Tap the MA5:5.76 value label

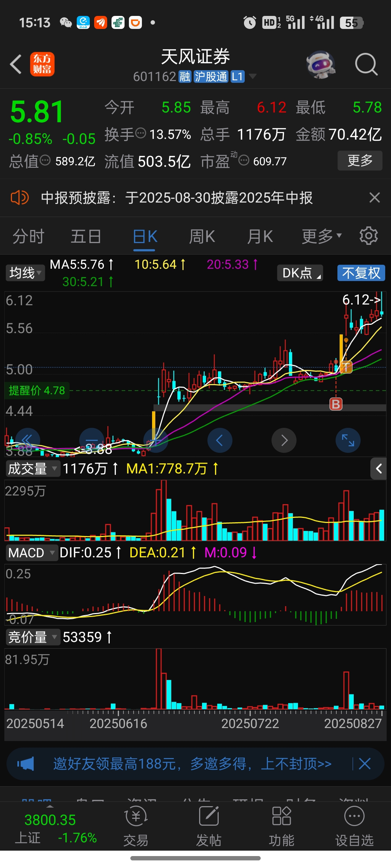[81, 264]
